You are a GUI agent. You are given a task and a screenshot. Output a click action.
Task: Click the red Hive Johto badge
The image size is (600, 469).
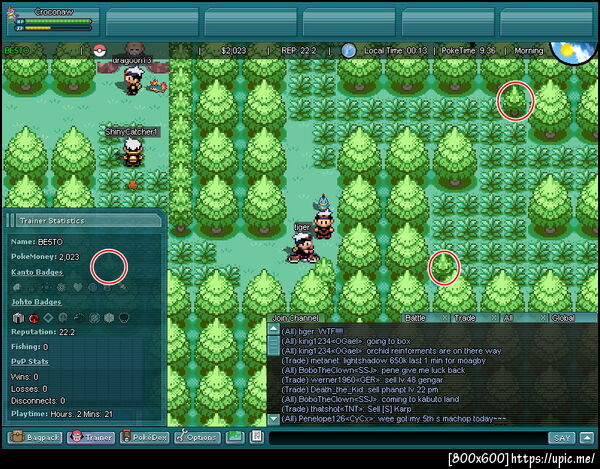click(34, 318)
